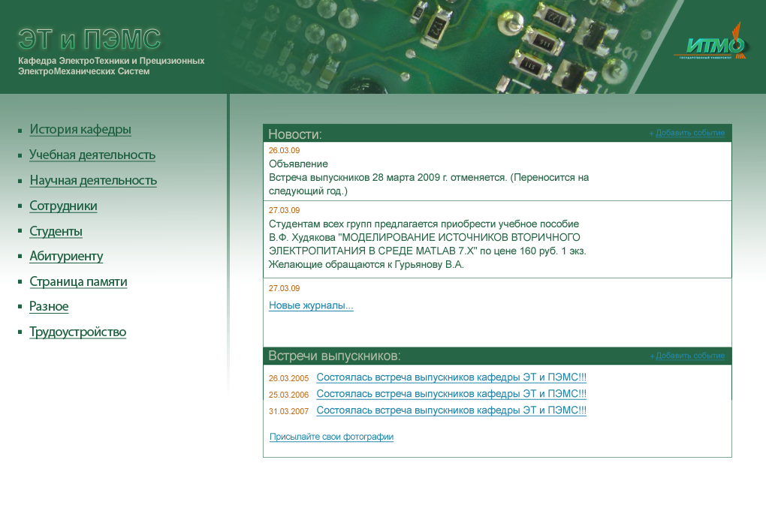Click the news line mentioning Гурьянову В.А.
Screen dimensions: 766x532
[x=366, y=265]
